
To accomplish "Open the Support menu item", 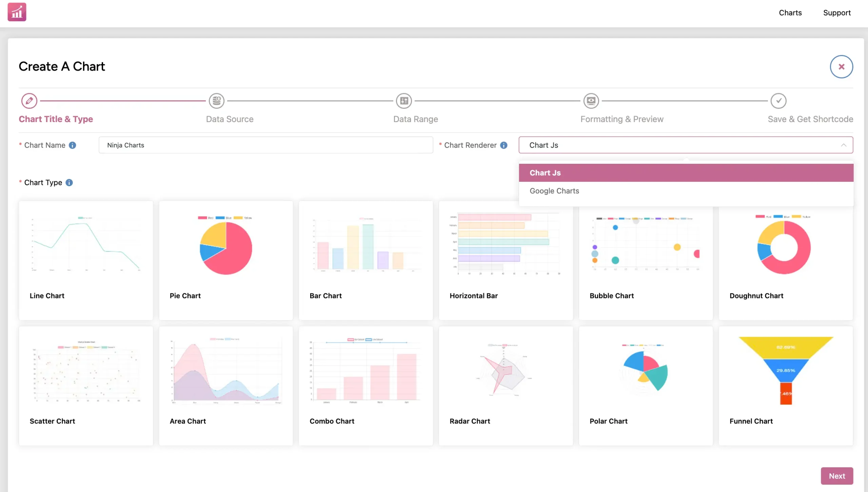I will (x=837, y=13).
